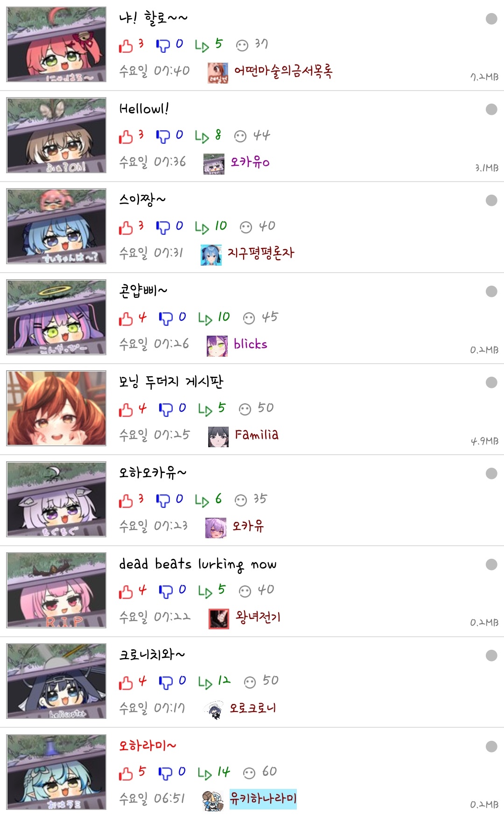Open the post titled 'Hellowl!'
Screen dimensions: 504x816
144,109
